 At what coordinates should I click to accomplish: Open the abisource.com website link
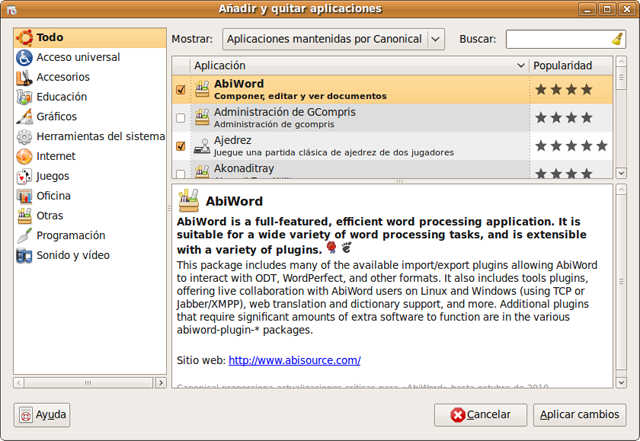(x=294, y=360)
